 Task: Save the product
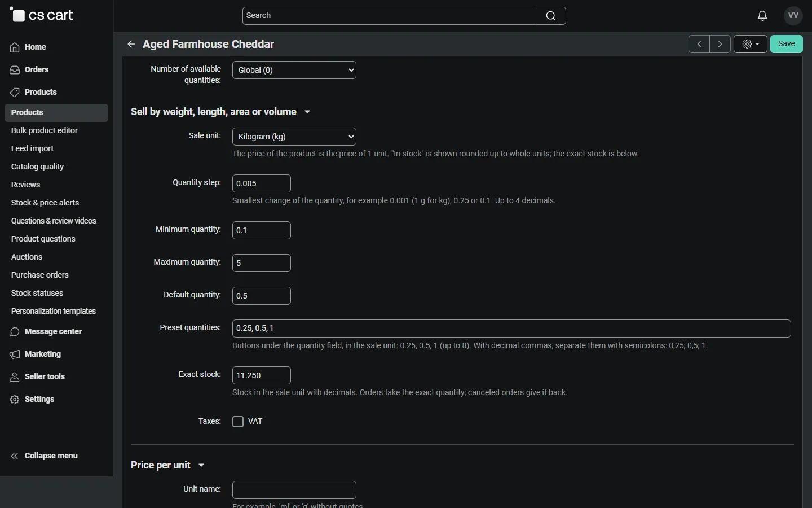point(787,44)
